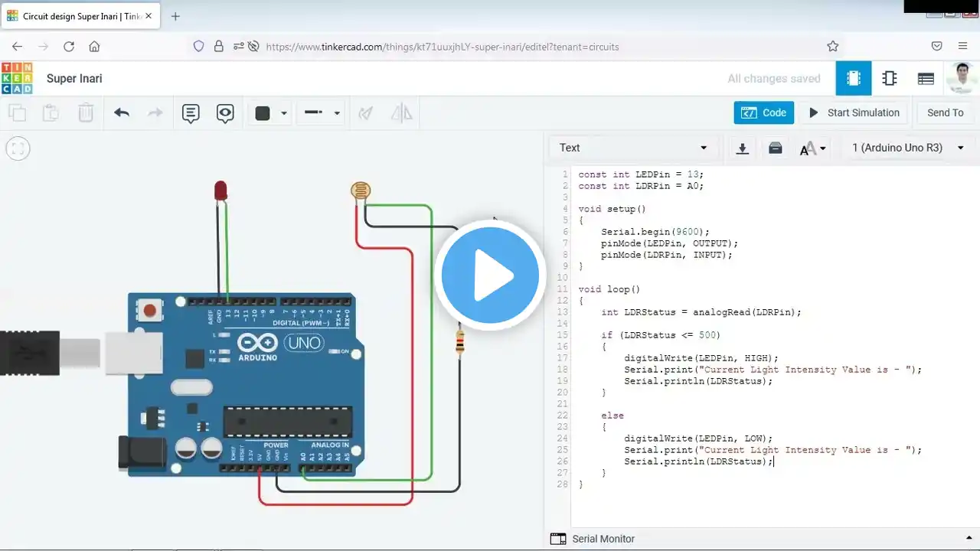
Task: Click the large play button overlay
Action: click(491, 275)
